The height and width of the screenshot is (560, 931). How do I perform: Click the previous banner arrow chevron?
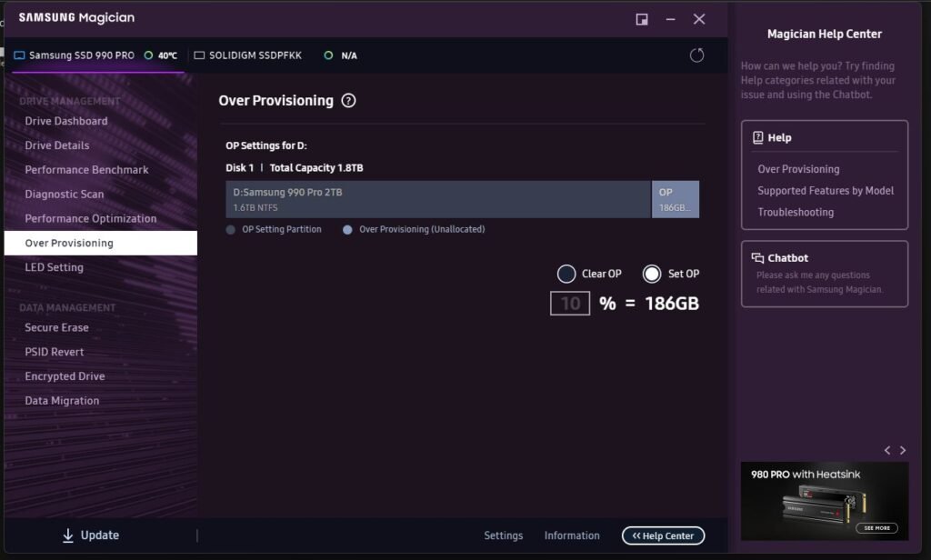(887, 449)
